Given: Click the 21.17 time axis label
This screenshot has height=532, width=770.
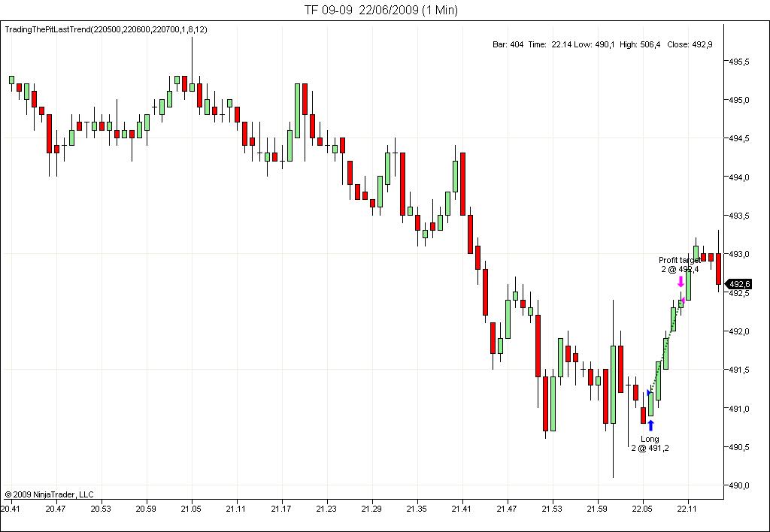Looking at the screenshot, I should pos(281,509).
